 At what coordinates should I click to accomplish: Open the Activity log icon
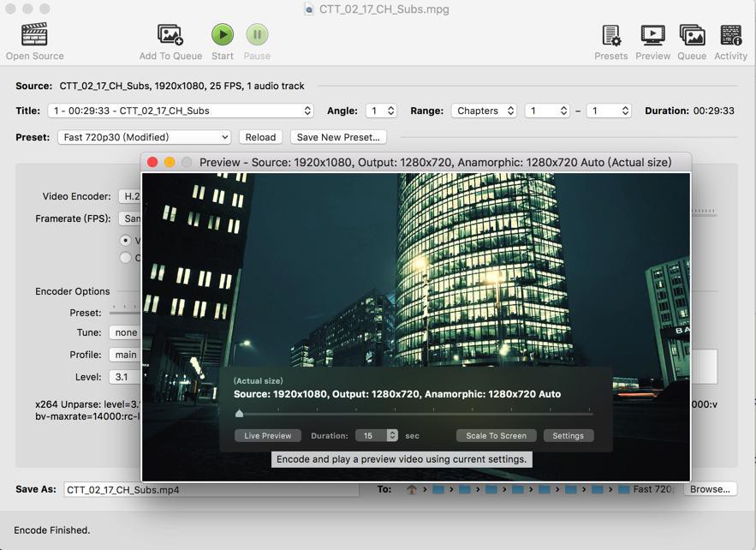pos(730,35)
